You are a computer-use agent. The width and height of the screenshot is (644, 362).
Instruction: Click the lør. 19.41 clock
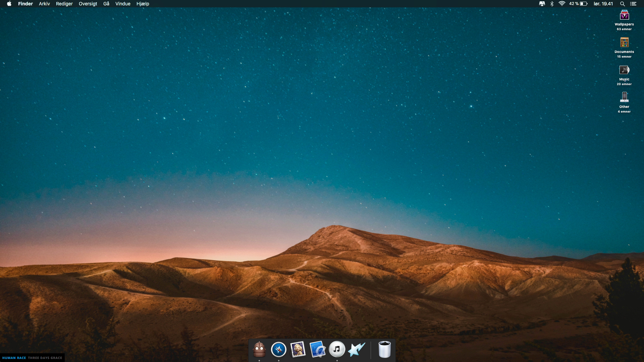(603, 4)
